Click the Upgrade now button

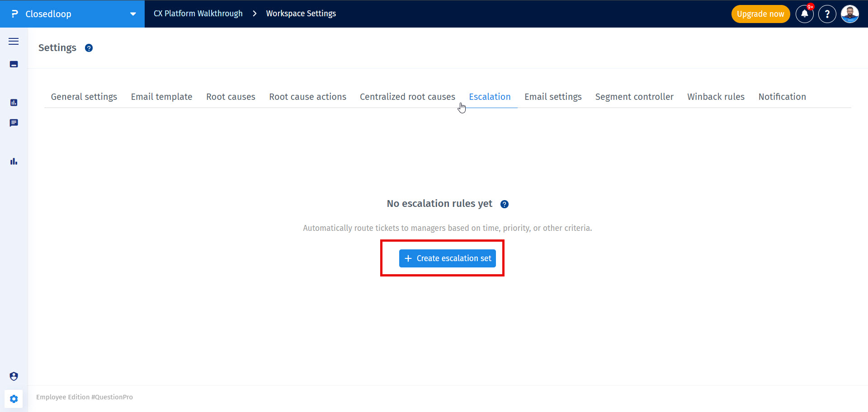(x=760, y=14)
